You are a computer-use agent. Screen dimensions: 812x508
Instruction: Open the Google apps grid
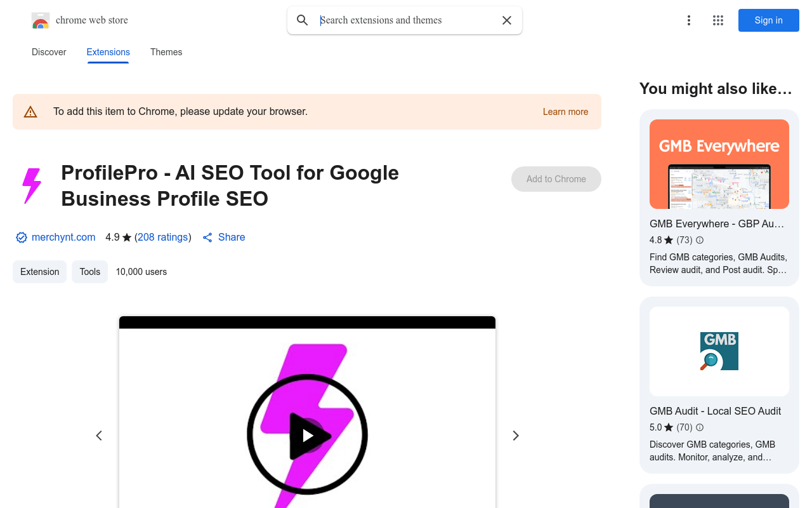point(717,20)
